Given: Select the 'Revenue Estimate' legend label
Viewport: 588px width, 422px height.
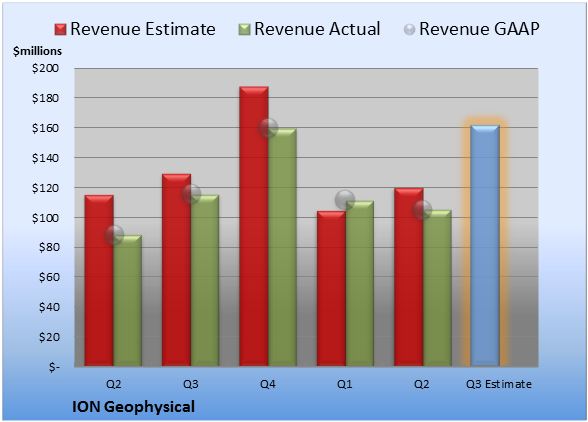Looking at the screenshot, I should tap(143, 29).
